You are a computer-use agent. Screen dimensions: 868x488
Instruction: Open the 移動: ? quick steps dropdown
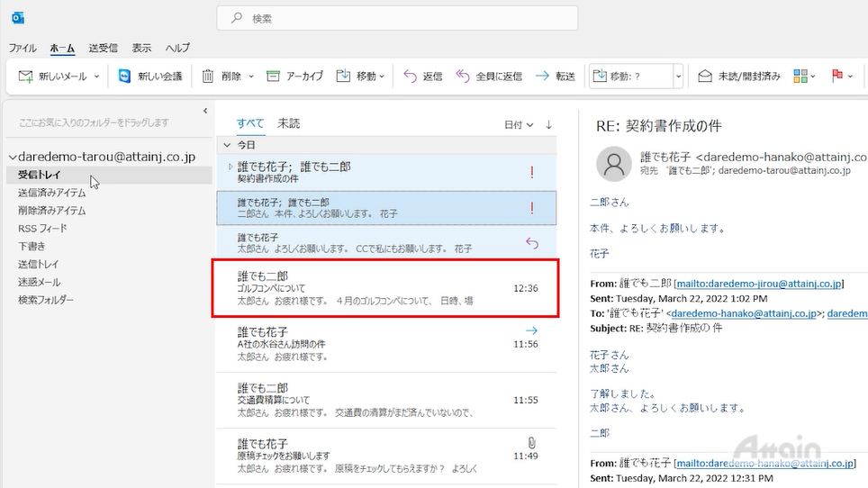(678, 77)
